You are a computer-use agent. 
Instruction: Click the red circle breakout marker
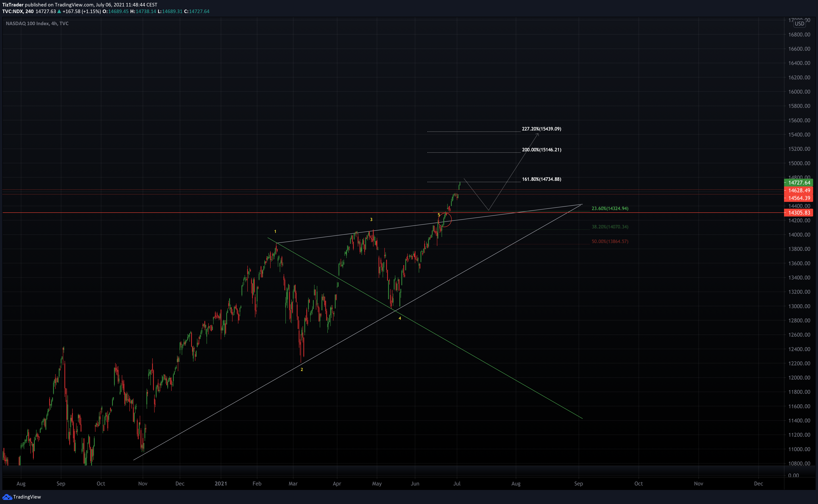tap(445, 220)
